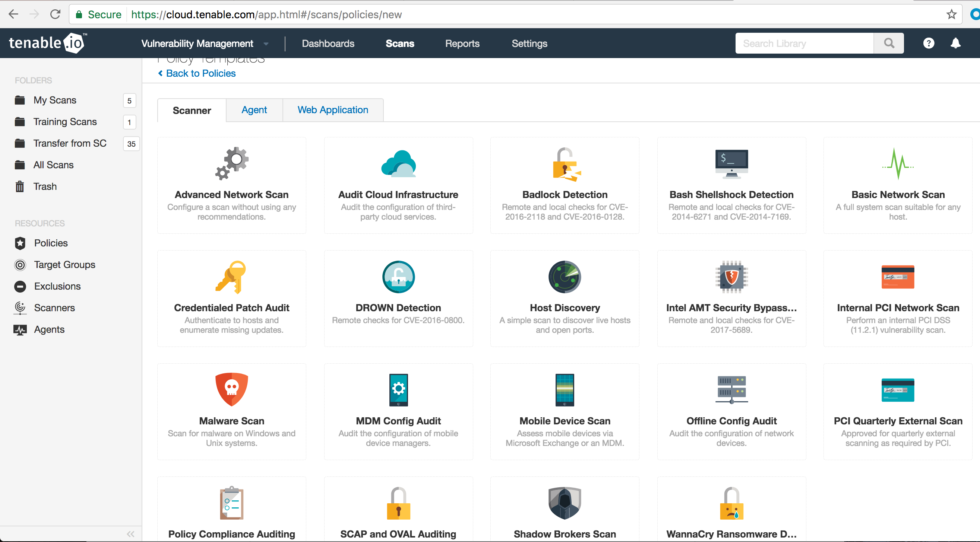The height and width of the screenshot is (542, 980).
Task: Click the Policies resource item
Action: pos(51,243)
